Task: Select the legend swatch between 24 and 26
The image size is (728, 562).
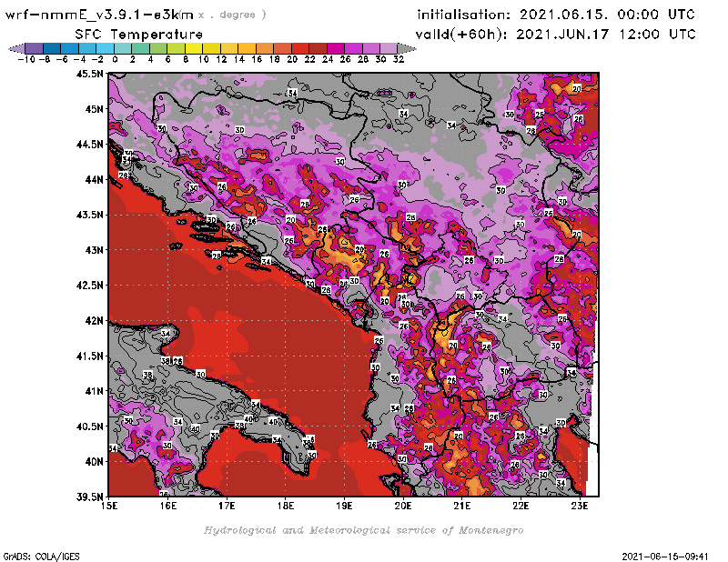Action: tap(336, 48)
